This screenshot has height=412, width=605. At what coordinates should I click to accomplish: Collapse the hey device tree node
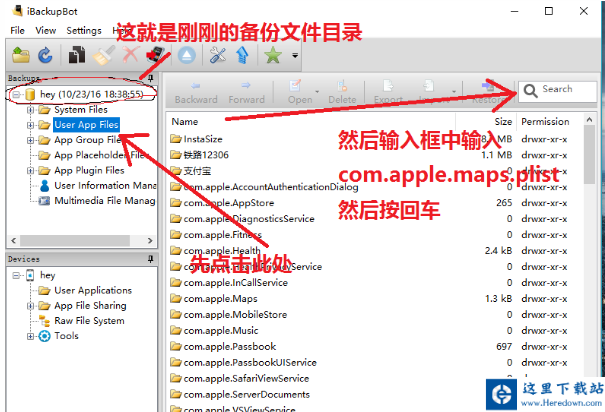pyautogui.click(x=16, y=275)
